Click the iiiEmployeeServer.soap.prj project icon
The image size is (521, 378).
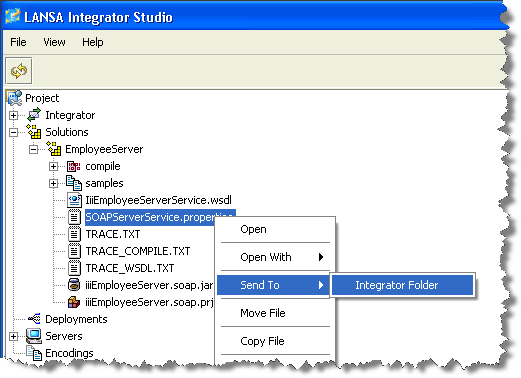pos(74,302)
